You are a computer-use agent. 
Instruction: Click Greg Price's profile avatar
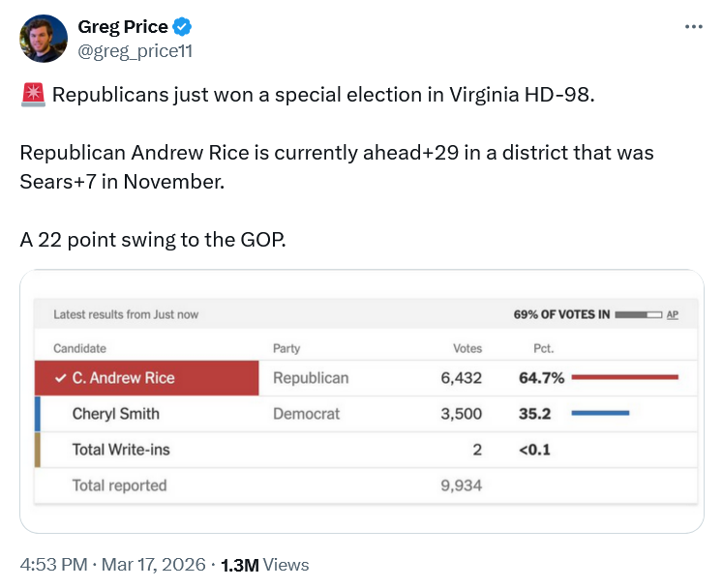44,39
